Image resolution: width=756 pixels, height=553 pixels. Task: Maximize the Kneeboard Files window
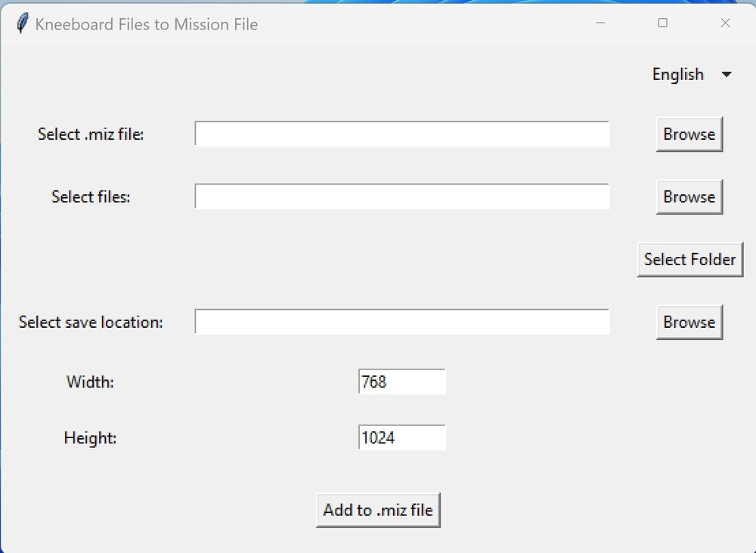click(663, 23)
